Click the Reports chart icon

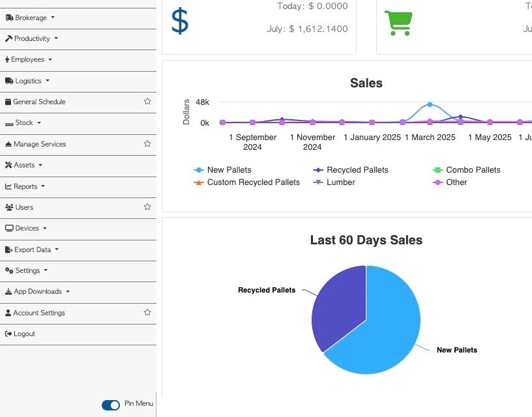8,186
